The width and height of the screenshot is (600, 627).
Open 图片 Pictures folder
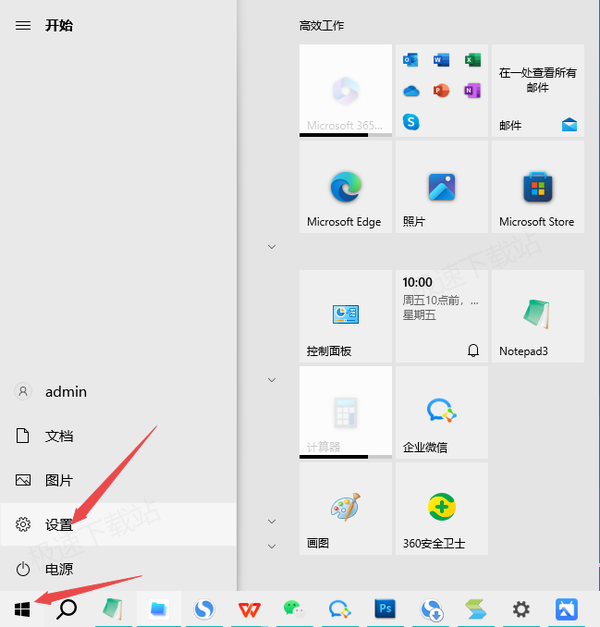click(118, 480)
